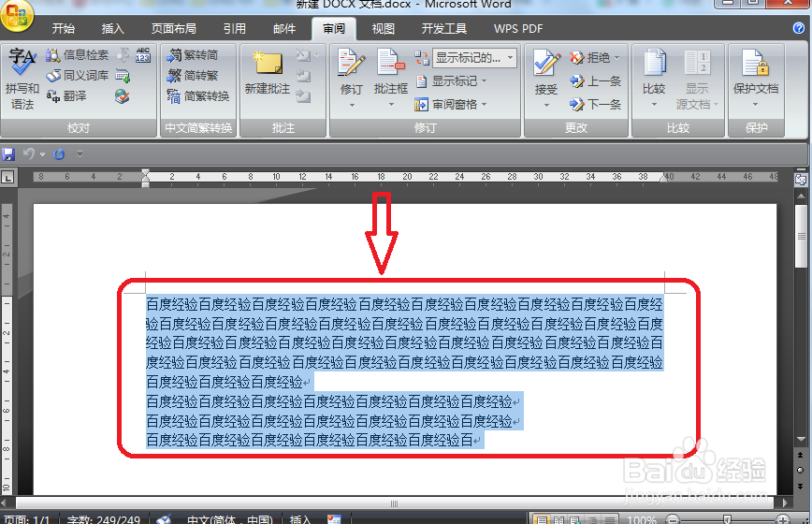
Task: Go to 上一条 previous change
Action: pyautogui.click(x=596, y=81)
